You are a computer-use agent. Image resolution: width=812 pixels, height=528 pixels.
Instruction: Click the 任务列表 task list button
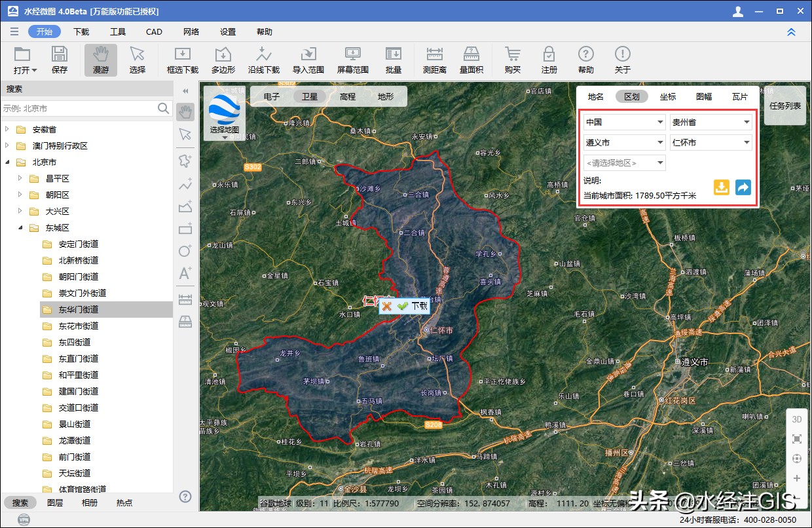pyautogui.click(x=784, y=105)
